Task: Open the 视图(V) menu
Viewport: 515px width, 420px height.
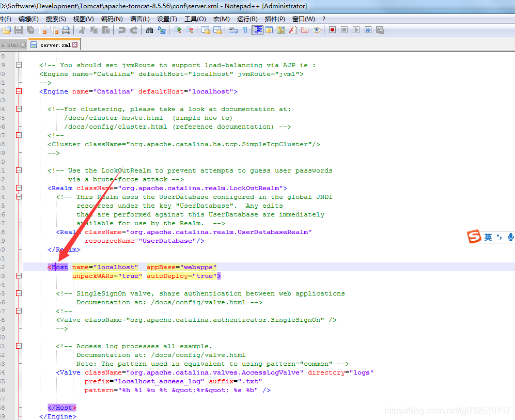Action: [84, 19]
